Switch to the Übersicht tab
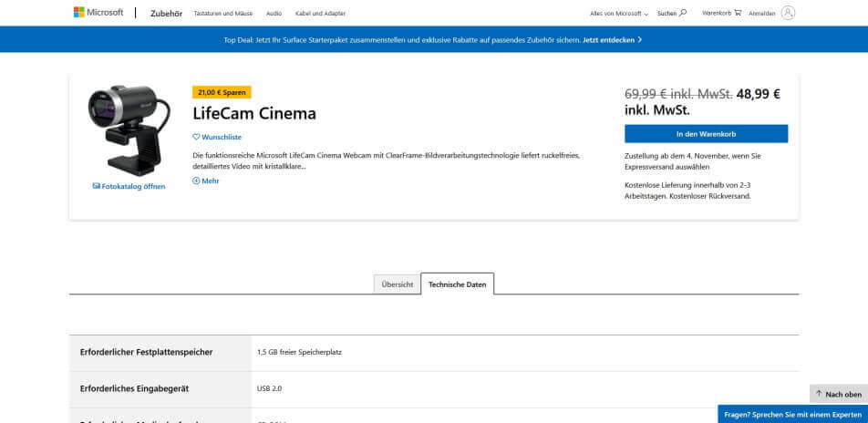Viewport: 868px width, 423px height. tap(397, 284)
